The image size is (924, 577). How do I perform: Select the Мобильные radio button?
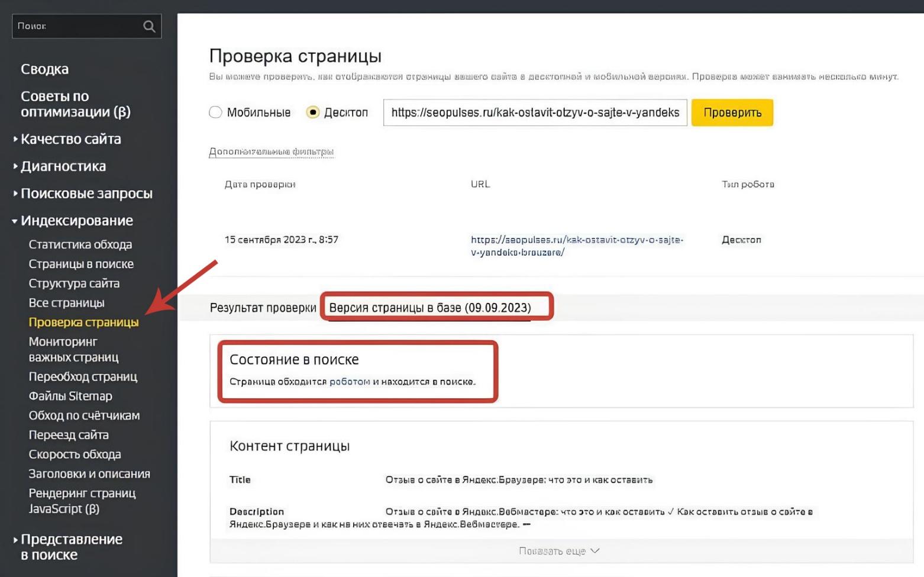point(215,112)
